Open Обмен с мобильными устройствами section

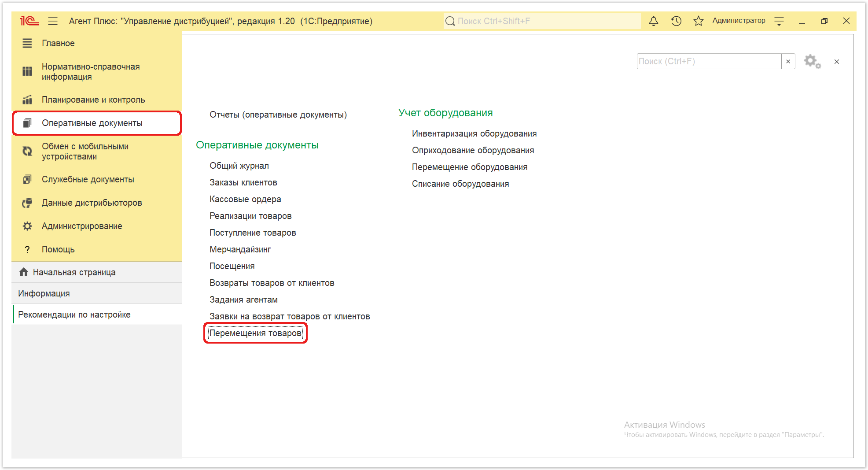point(97,151)
